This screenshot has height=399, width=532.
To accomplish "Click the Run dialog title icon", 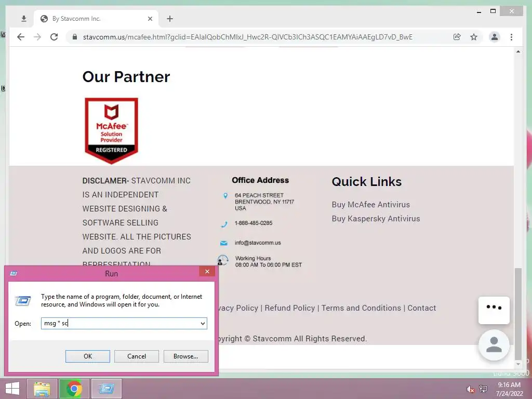I will (14, 273).
